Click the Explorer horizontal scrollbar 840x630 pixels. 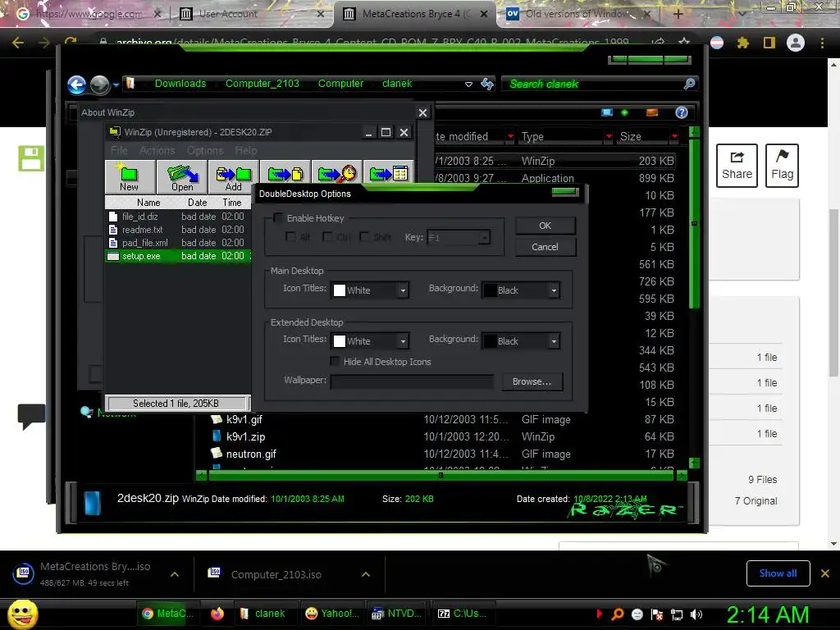(441, 475)
